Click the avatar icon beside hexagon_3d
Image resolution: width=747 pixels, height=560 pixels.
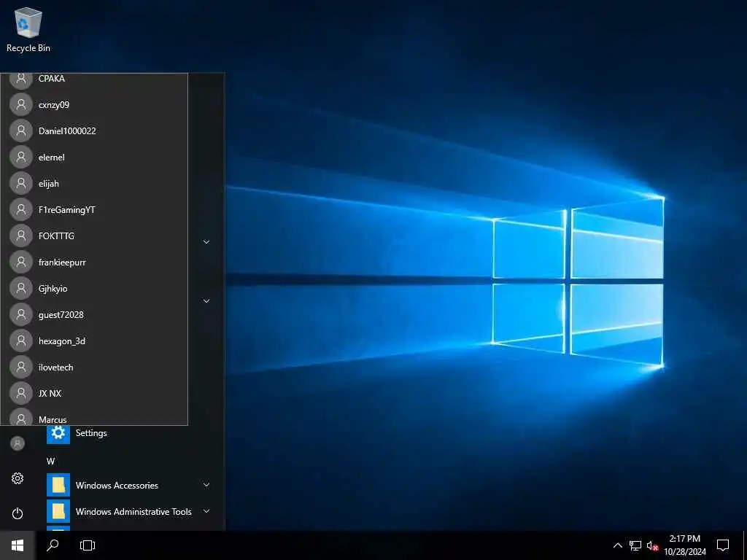(21, 341)
